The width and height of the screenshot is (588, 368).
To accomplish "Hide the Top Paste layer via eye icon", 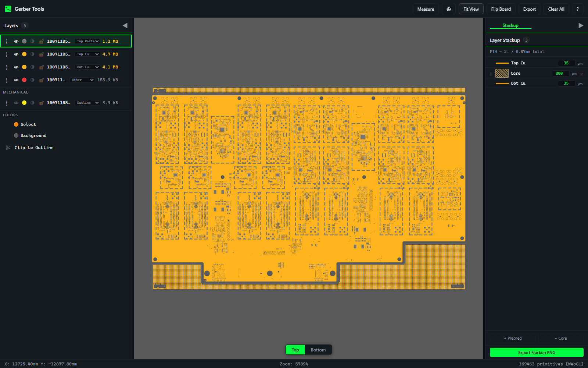I will click(16, 41).
